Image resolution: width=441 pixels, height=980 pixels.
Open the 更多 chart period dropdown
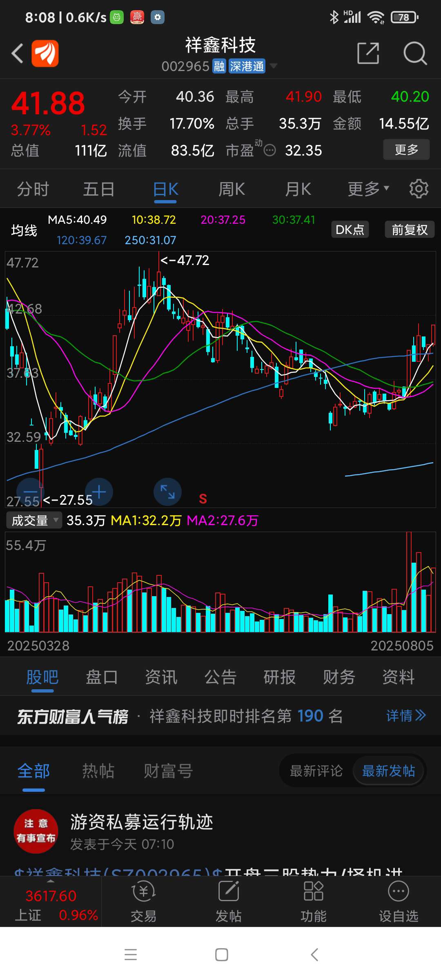click(x=368, y=189)
